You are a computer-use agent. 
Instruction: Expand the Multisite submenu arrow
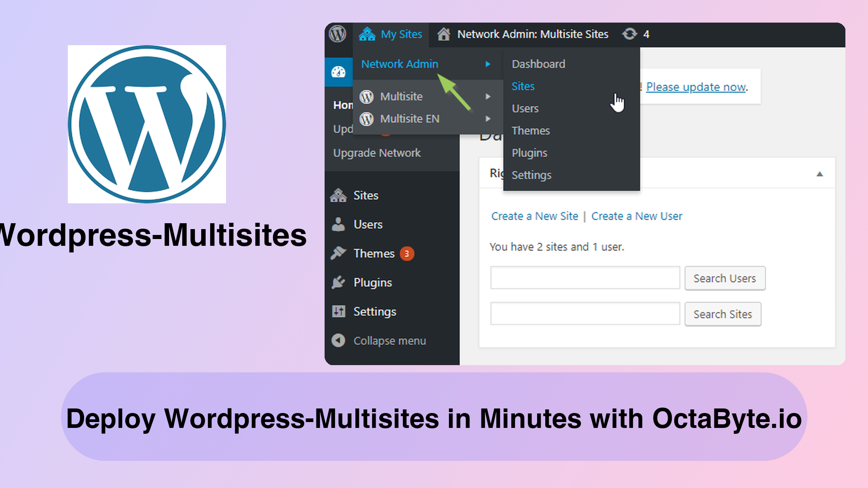(x=490, y=97)
